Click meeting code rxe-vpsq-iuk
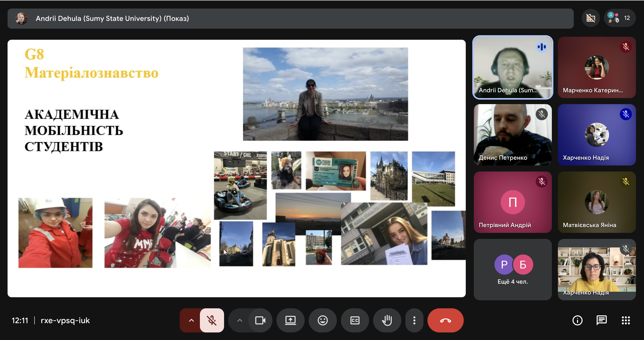This screenshot has width=644, height=340. (x=65, y=320)
